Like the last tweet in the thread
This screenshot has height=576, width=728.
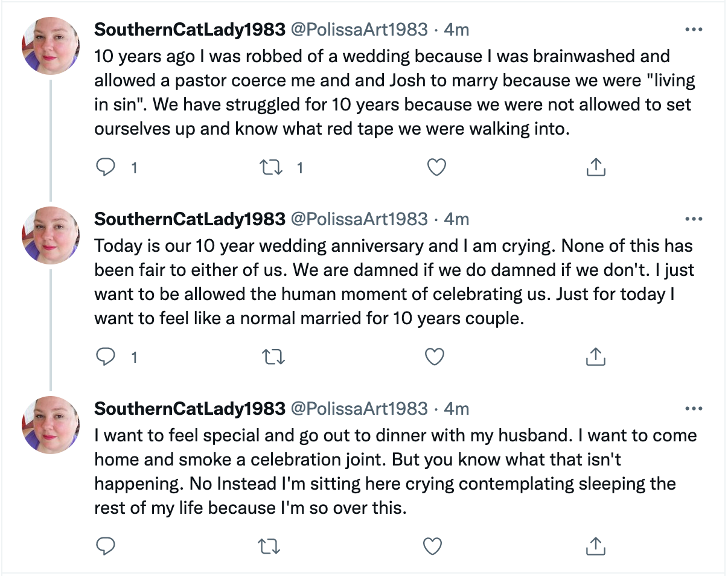[x=432, y=546]
